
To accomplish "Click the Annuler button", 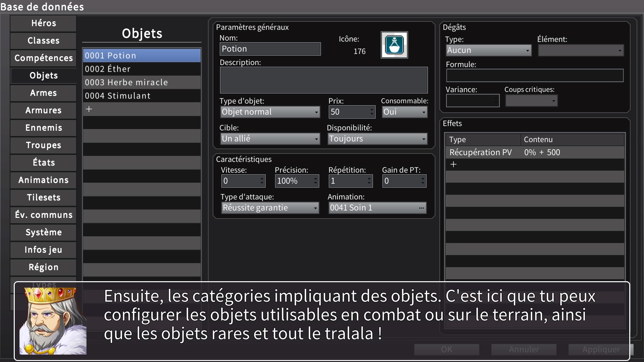I will point(524,350).
